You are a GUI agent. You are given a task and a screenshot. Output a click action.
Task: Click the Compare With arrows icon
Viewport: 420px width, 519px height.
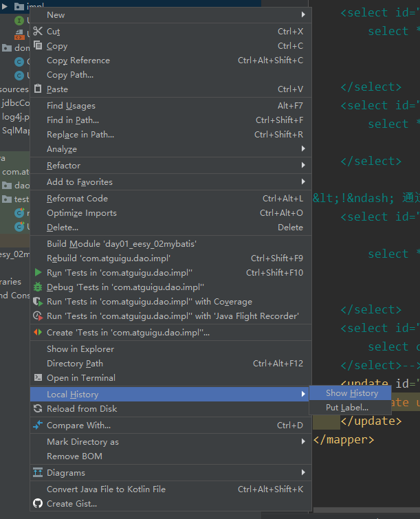(x=38, y=426)
